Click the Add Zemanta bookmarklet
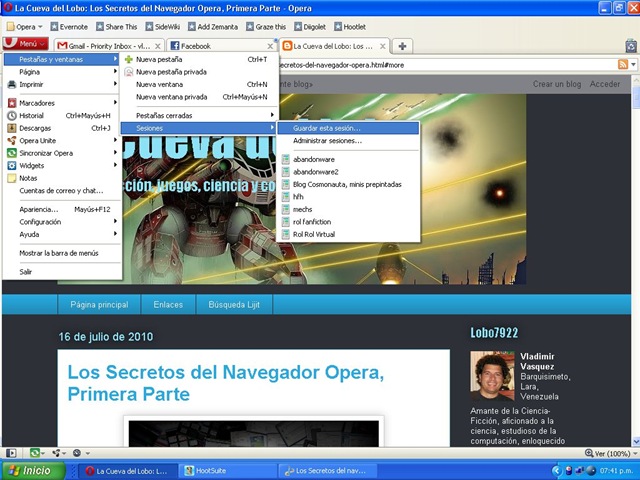Viewport: 640px width, 480px height. [x=213, y=27]
